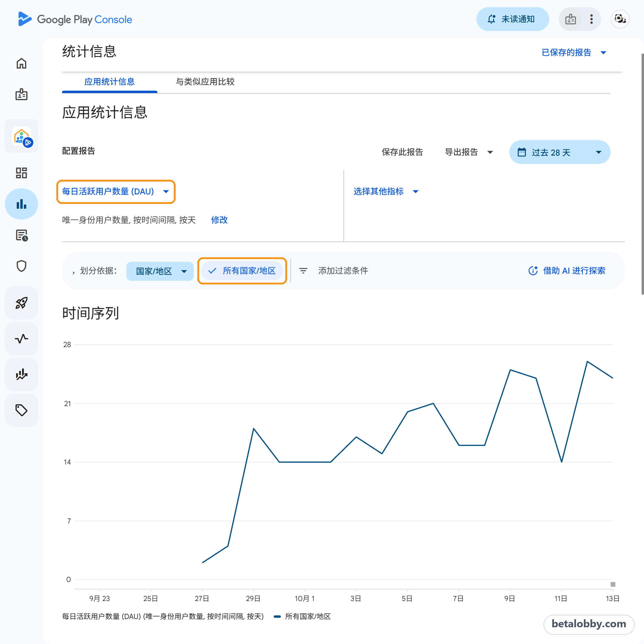Viewport: 644px width, 644px height.
Task: Open the 过去 28 天 date range dropdown
Action: click(x=559, y=152)
